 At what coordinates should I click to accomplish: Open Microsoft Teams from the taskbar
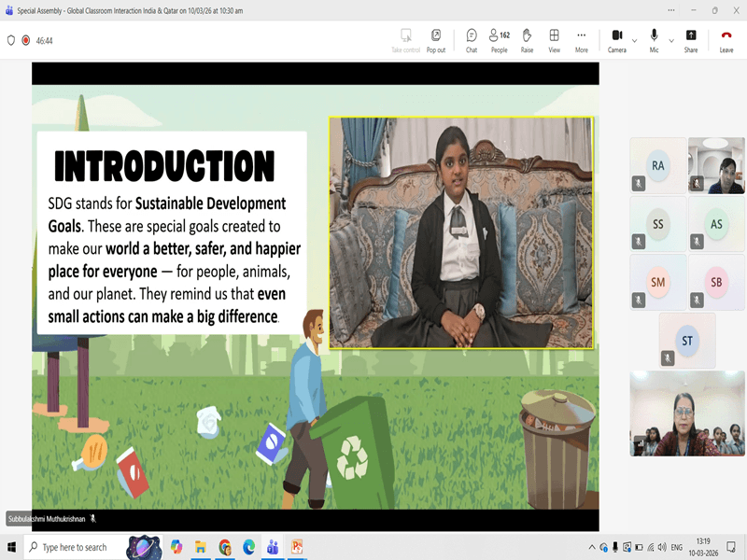[x=273, y=547]
